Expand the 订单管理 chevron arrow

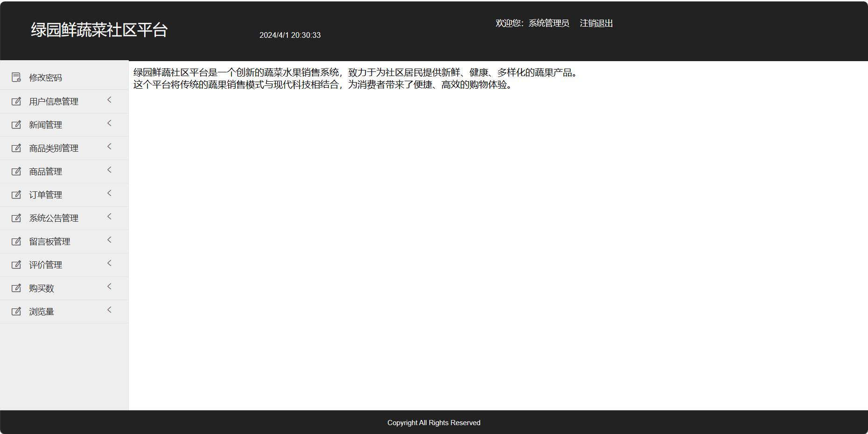click(110, 193)
